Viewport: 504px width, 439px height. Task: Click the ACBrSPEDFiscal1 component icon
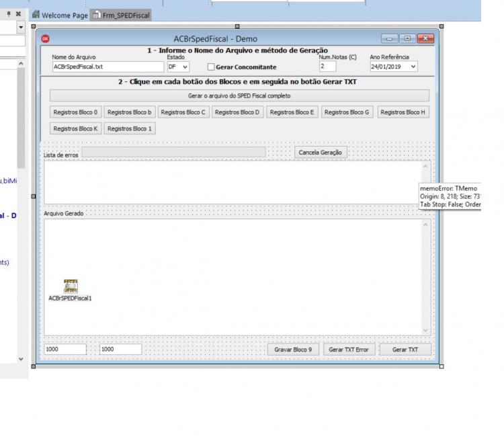click(71, 286)
